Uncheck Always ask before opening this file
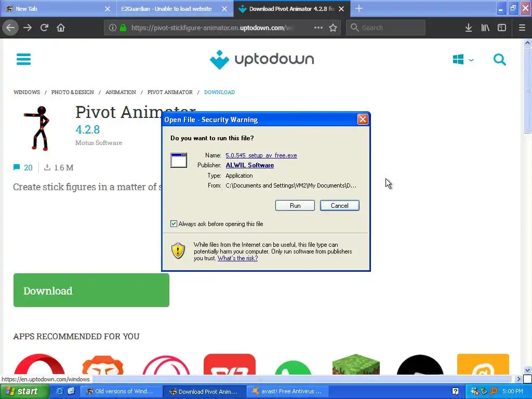 click(x=174, y=223)
